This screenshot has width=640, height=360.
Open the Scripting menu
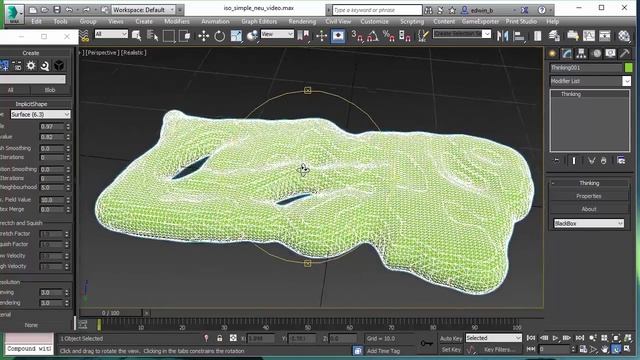pos(412,21)
